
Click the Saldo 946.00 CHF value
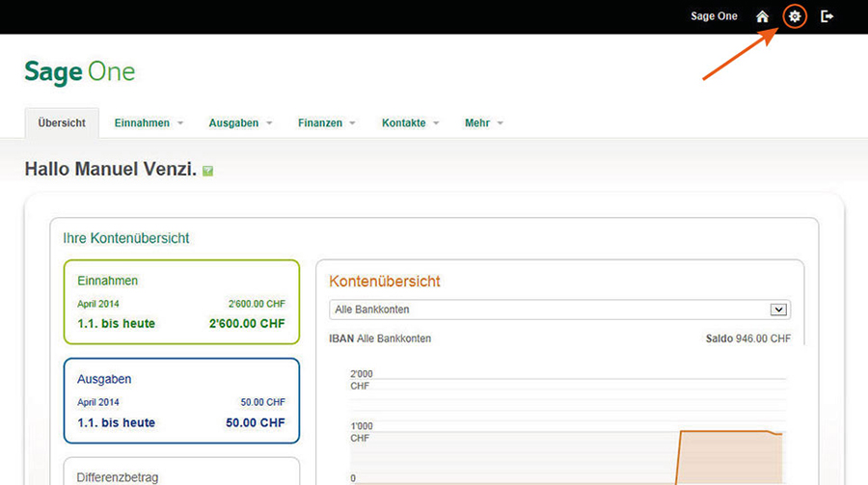[x=747, y=338]
